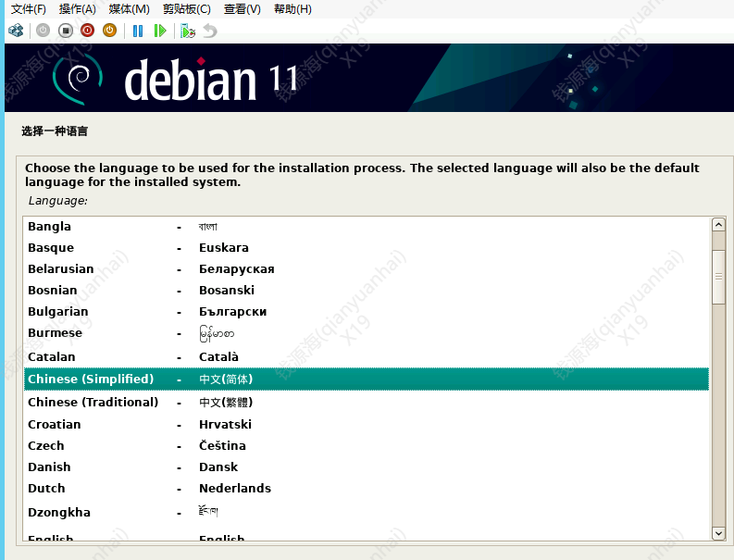Screen dimensions: 734x560
Task: Open the 文件(F) menu
Action: pos(29,9)
